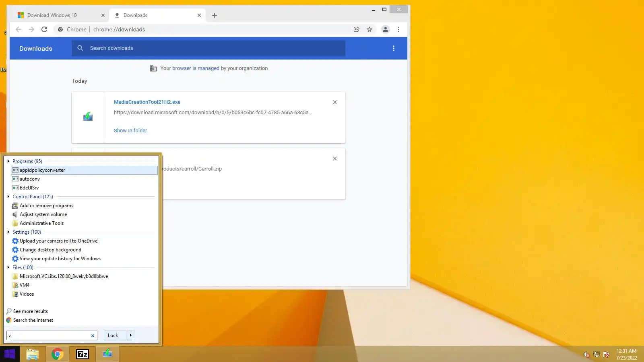Select appidpolicyconverter program result

[x=85, y=170]
